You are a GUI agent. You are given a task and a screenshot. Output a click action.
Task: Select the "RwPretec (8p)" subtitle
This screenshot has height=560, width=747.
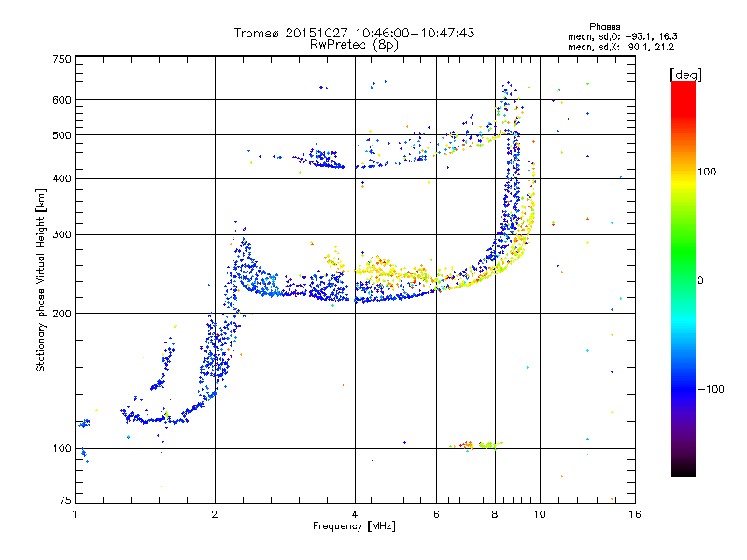click(354, 45)
